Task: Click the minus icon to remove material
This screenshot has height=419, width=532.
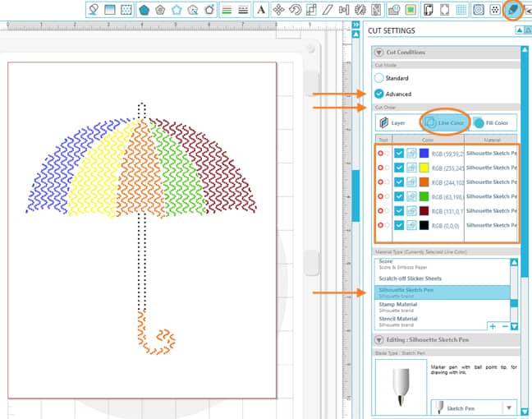Action: click(504, 326)
